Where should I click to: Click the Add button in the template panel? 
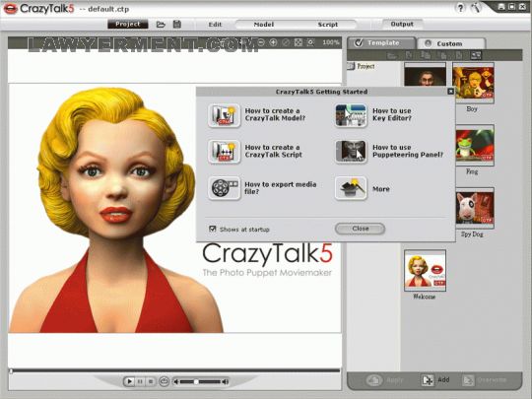click(x=435, y=380)
